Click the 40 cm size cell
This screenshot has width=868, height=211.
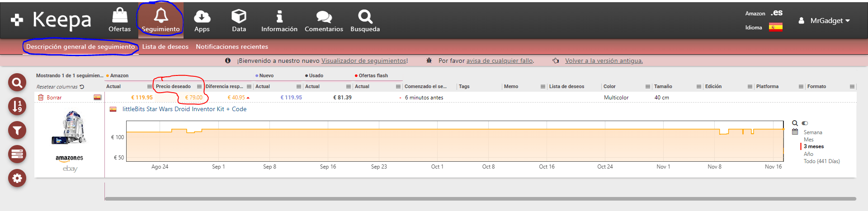pyautogui.click(x=662, y=98)
